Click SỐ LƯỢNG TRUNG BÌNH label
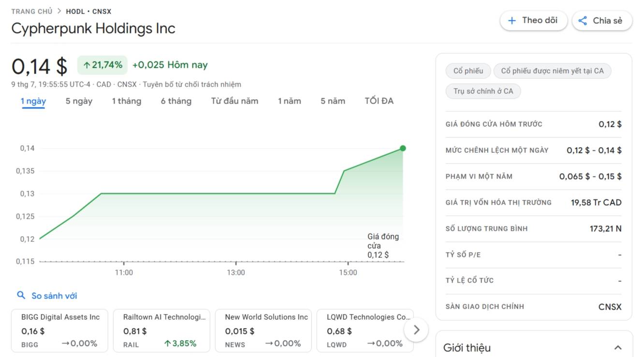This screenshot has height=357, width=644. point(486,229)
